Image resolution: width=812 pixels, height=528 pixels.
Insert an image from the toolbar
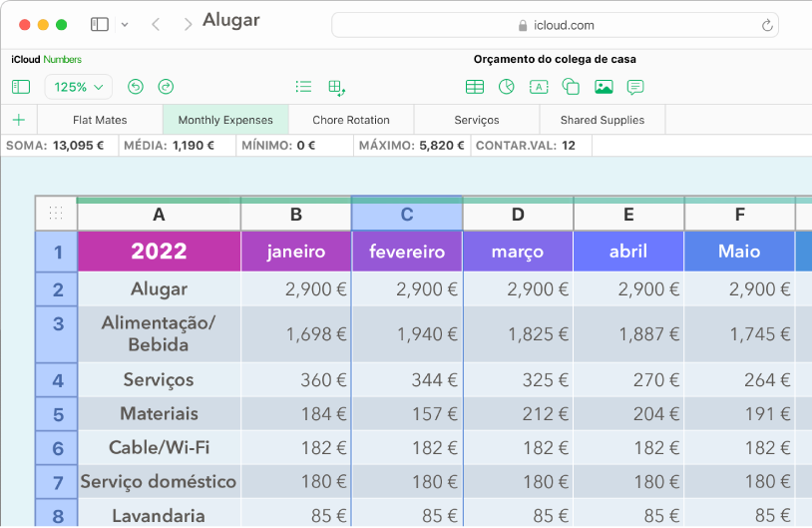[x=604, y=87]
